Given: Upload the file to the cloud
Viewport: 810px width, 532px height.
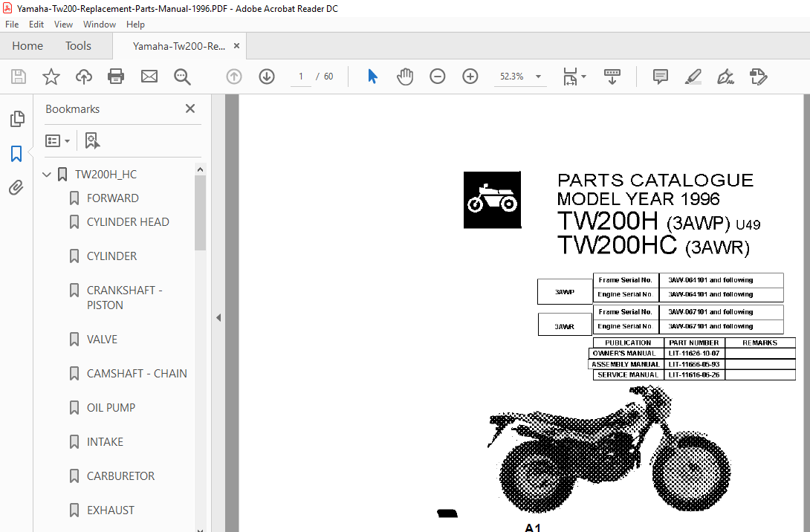Looking at the screenshot, I should tap(84, 77).
